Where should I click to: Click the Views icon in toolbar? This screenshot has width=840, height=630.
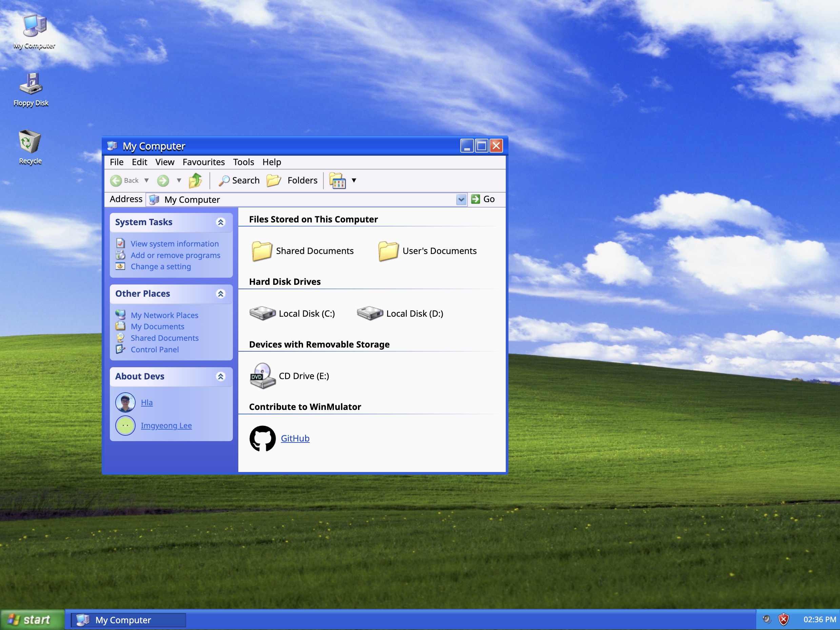pos(337,180)
